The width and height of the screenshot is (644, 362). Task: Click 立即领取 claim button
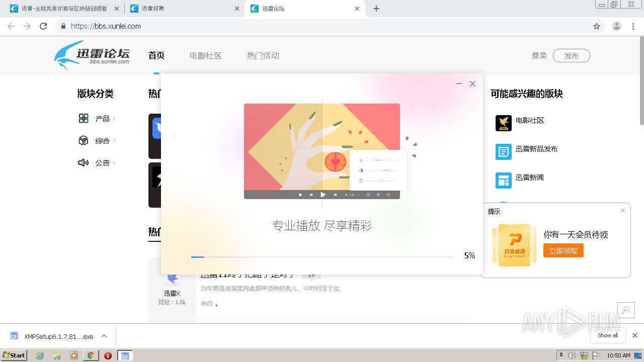pyautogui.click(x=563, y=250)
